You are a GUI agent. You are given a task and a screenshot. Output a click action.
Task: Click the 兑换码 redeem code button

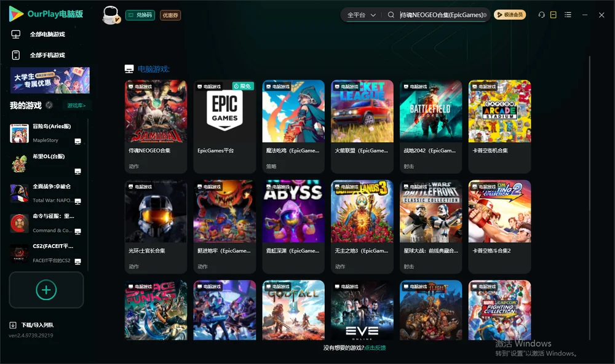(x=140, y=15)
